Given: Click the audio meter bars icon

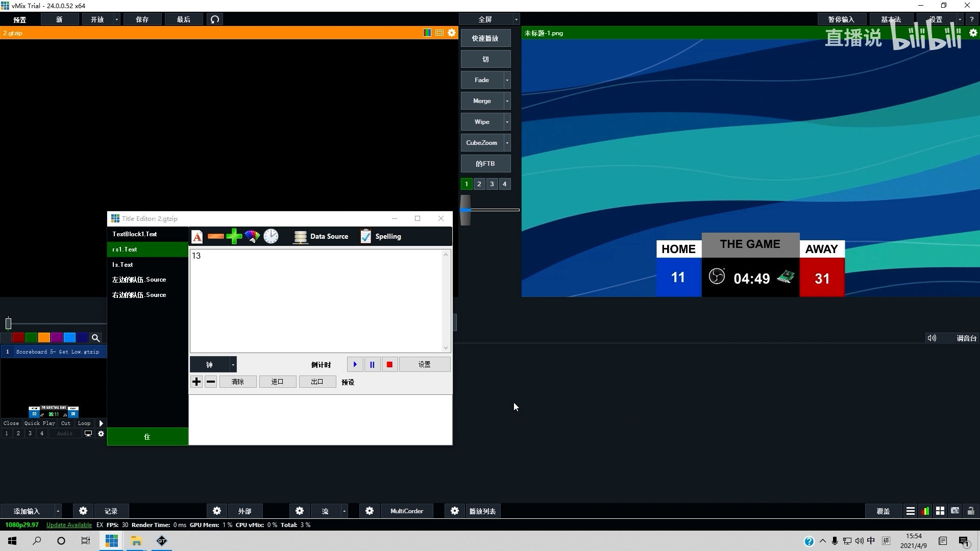Looking at the screenshot, I should point(925,511).
